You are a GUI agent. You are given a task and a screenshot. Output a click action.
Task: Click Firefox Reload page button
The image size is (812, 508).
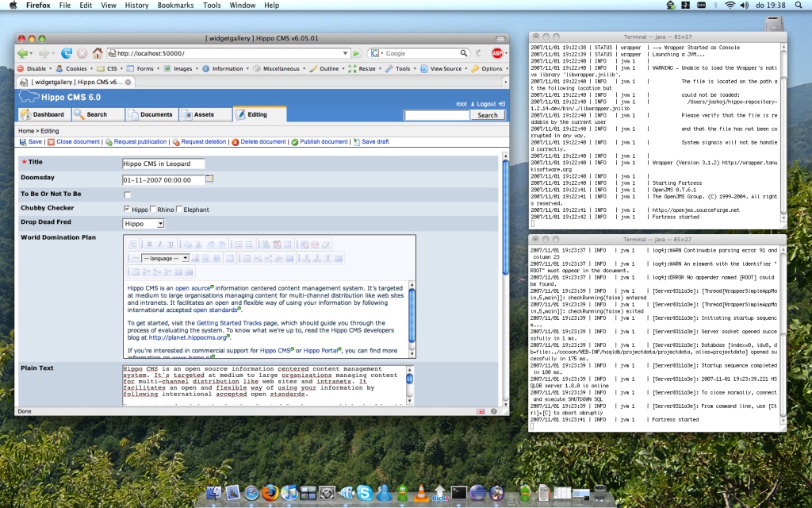(x=67, y=53)
